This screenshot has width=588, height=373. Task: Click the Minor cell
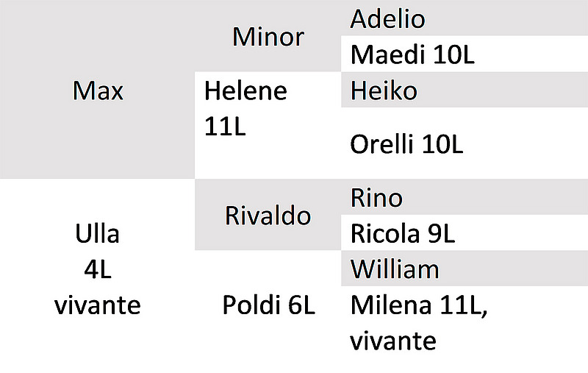pos(268,36)
